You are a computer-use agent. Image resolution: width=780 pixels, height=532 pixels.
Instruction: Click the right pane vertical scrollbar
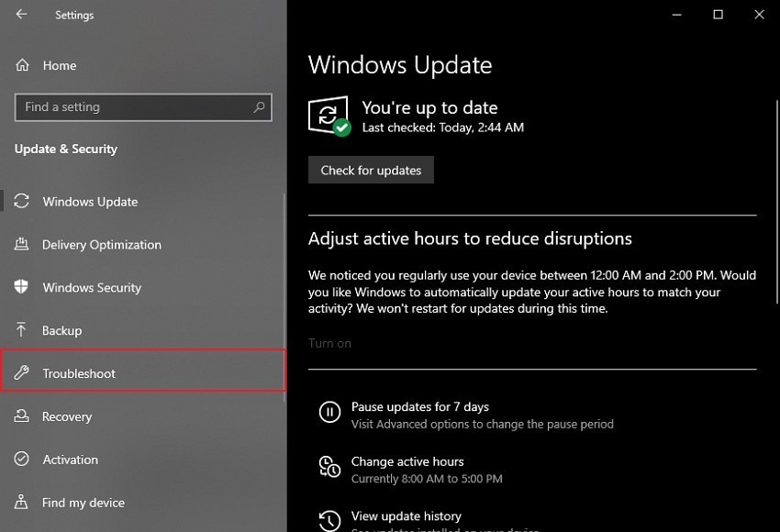pos(777,202)
